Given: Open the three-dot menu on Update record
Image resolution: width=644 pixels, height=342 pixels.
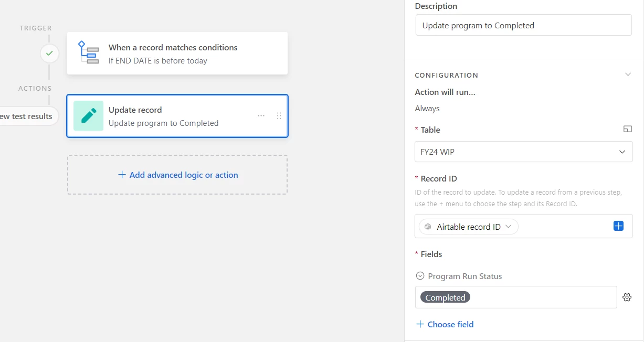Looking at the screenshot, I should 261,116.
